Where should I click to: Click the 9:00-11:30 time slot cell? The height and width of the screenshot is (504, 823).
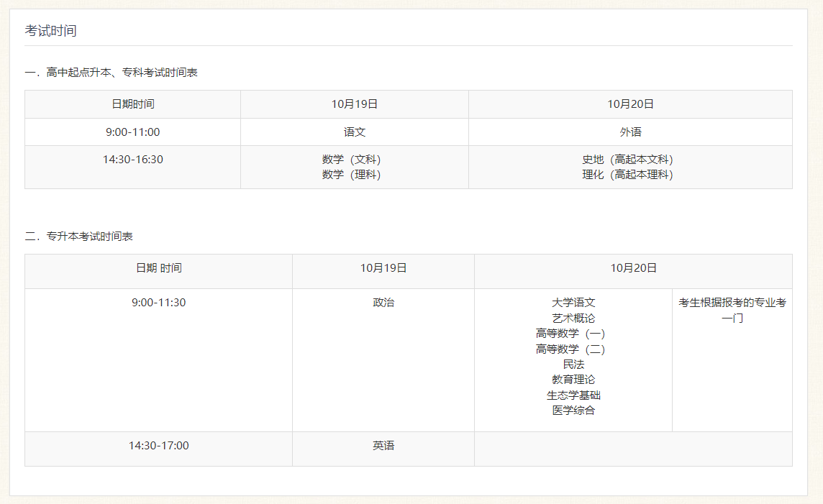tap(158, 303)
